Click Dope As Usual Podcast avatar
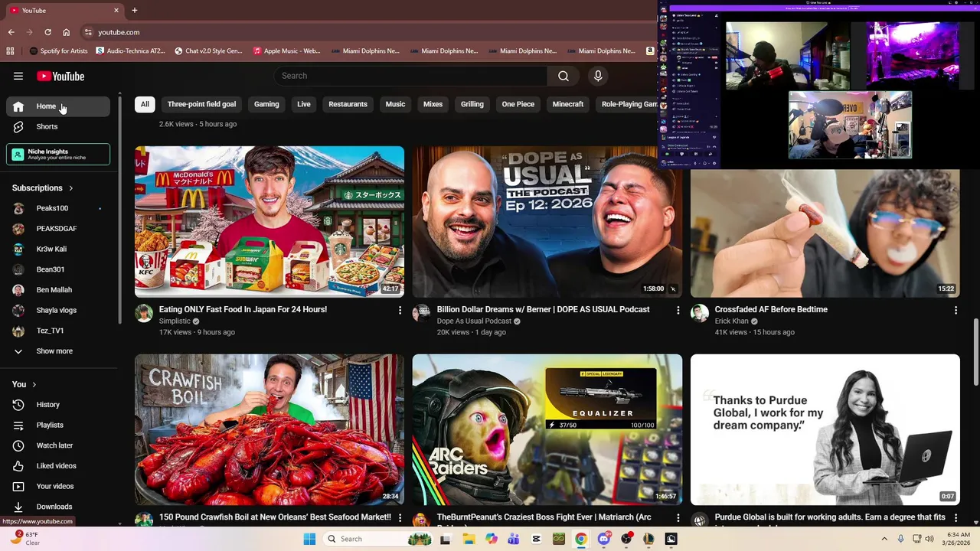Screen dimensions: 980x551 [x=422, y=313]
